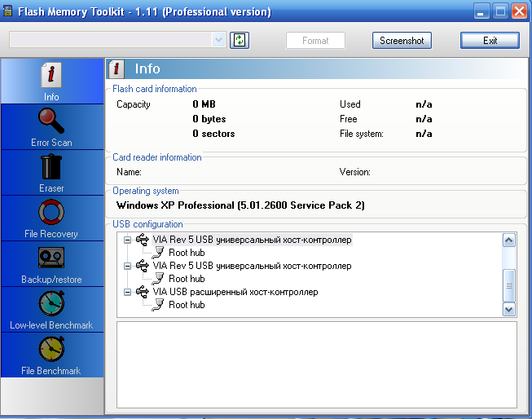Switch to the Eraser label
Image resolution: width=532 pixels, height=419 pixels.
51,188
